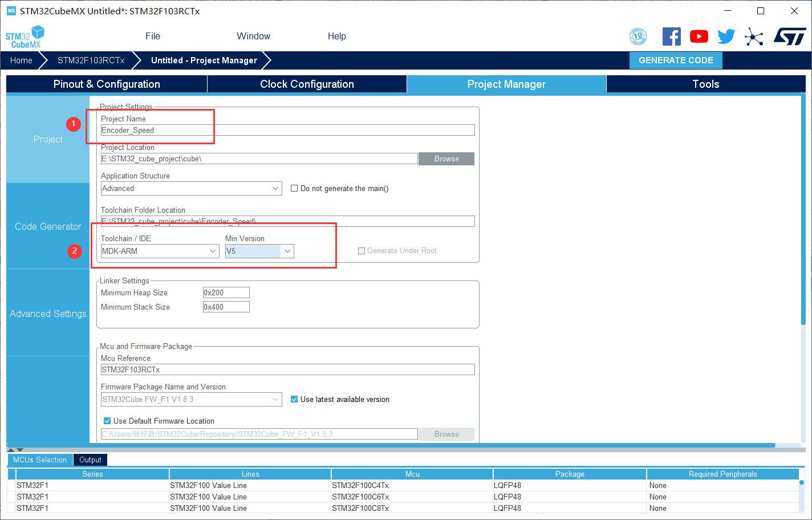812x520 pixels.
Task: Click the Mcu Reference field
Action: (x=288, y=369)
